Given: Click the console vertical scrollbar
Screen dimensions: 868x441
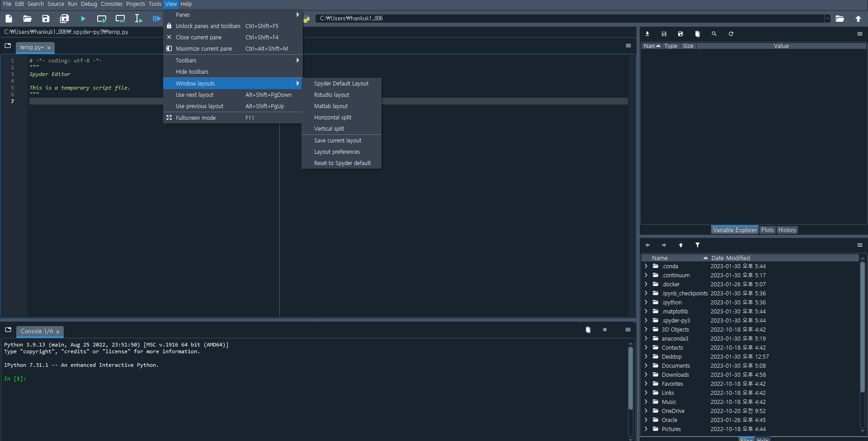Looking at the screenshot, I should click(630, 378).
